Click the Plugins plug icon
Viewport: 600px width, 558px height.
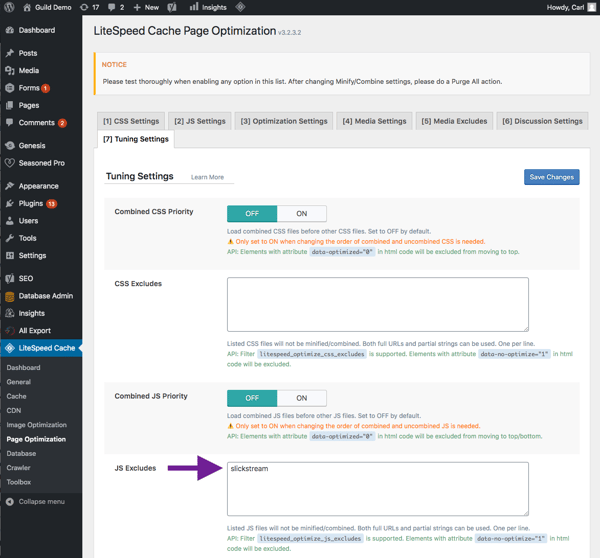click(x=10, y=204)
